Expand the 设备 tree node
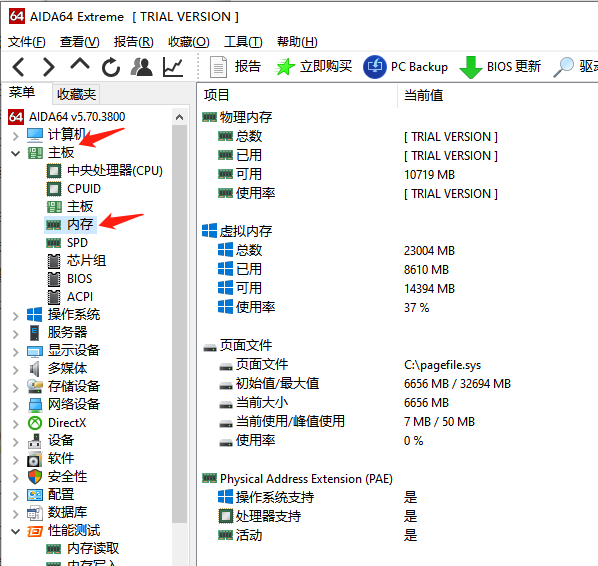The width and height of the screenshot is (598, 566). 16,442
